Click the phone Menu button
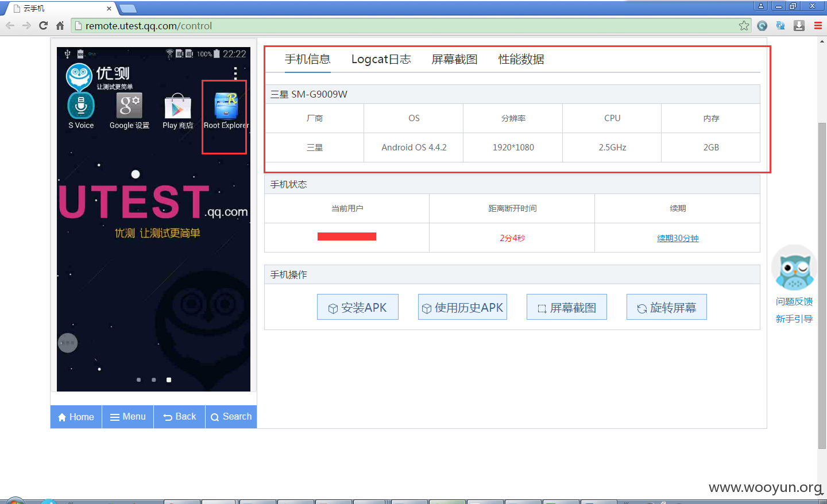 pos(128,417)
